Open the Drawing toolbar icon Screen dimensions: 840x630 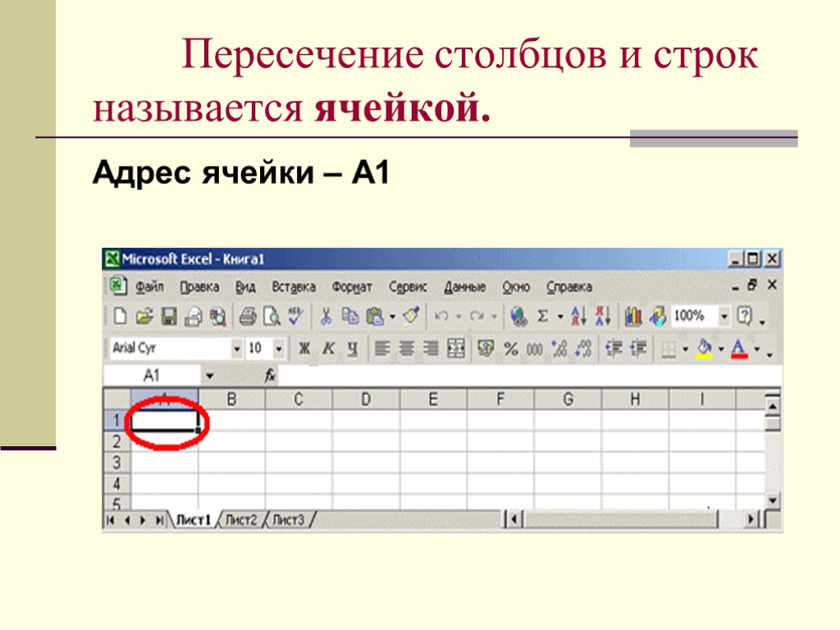click(658, 316)
